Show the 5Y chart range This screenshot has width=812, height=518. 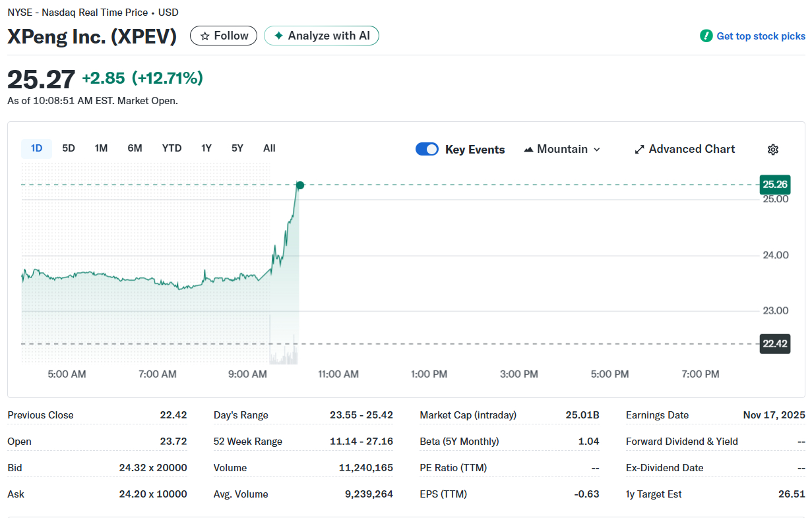(237, 148)
